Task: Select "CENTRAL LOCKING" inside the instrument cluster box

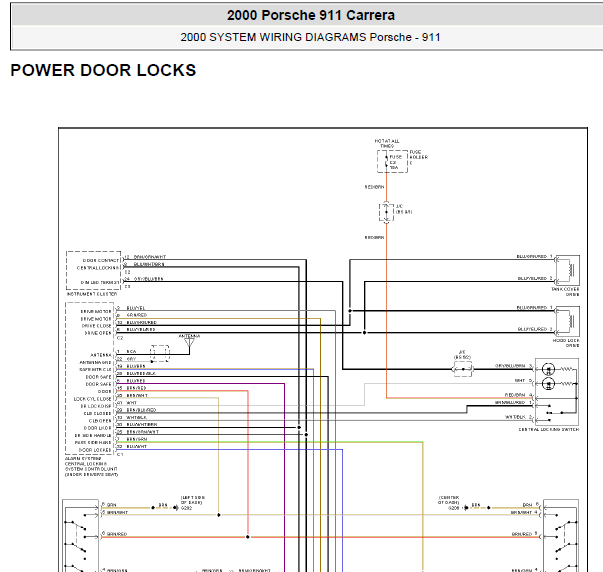Action: (98, 268)
